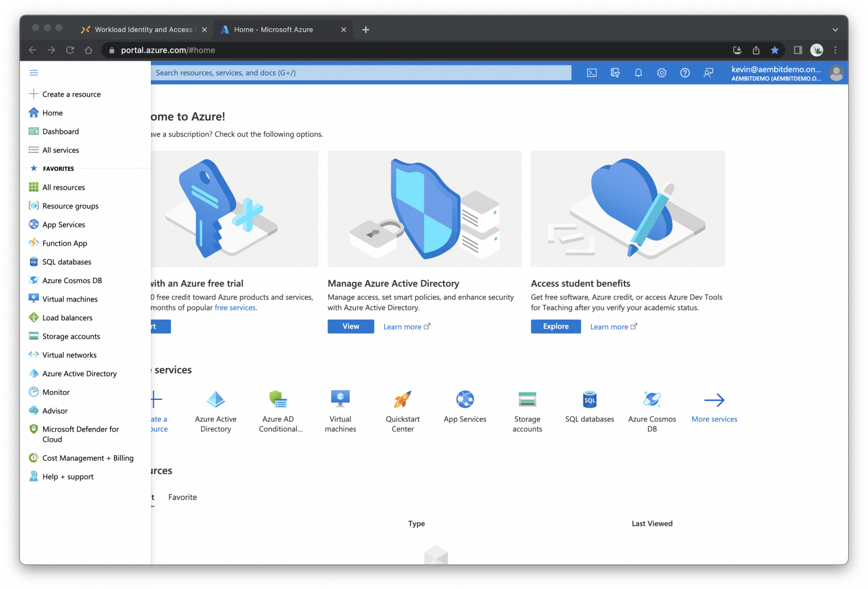Open Chrome's three-dot menu
868x589 pixels.
pos(835,50)
